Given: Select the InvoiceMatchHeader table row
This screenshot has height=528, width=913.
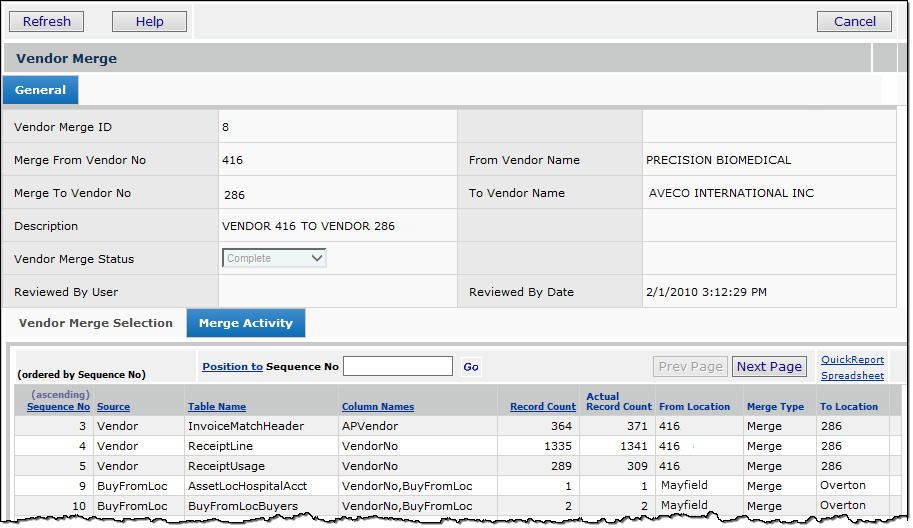Looking at the screenshot, I should 245,426.
